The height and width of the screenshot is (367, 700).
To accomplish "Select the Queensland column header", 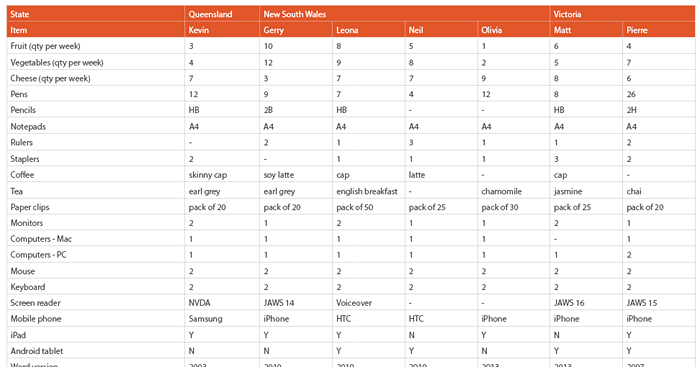I will pyautogui.click(x=222, y=14).
